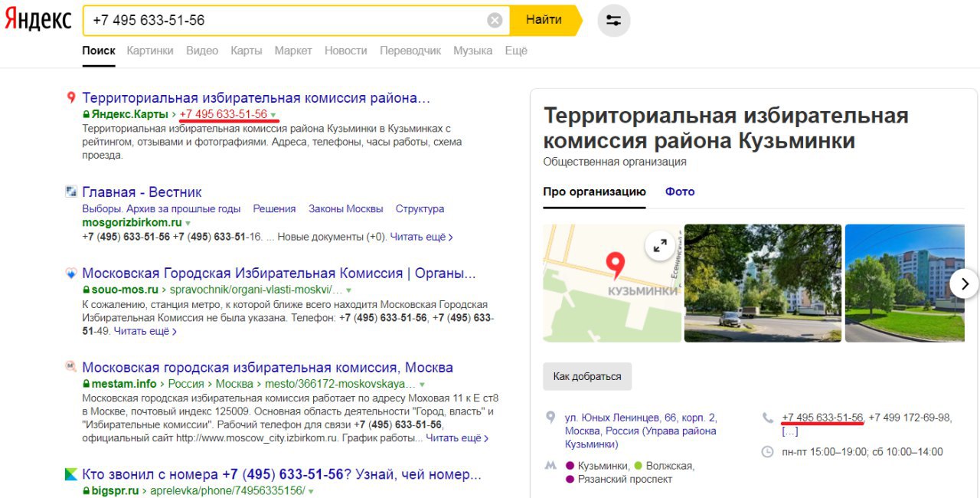The height and width of the screenshot is (498, 980).
Task: Switch to the Картинки tab
Action: tap(150, 51)
